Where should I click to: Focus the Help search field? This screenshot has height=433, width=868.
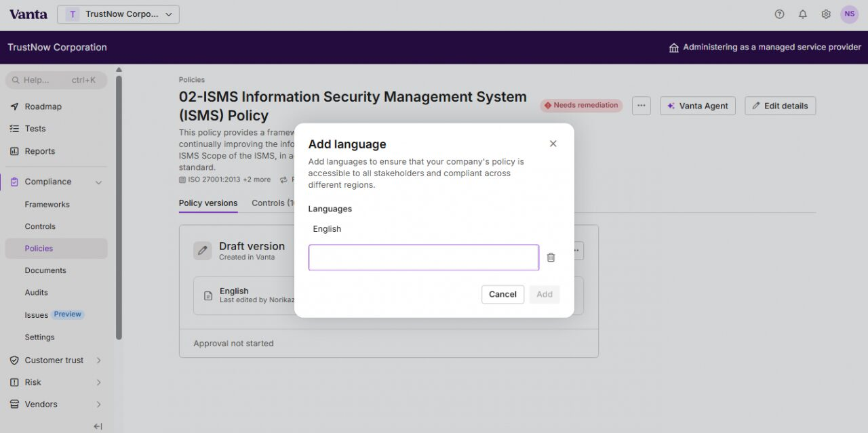coord(56,80)
